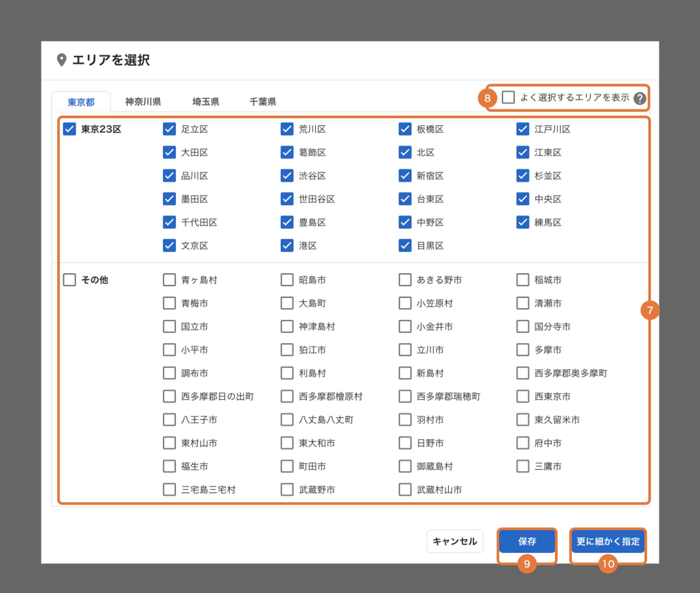Switch to the 千葉県 tab

(262, 102)
